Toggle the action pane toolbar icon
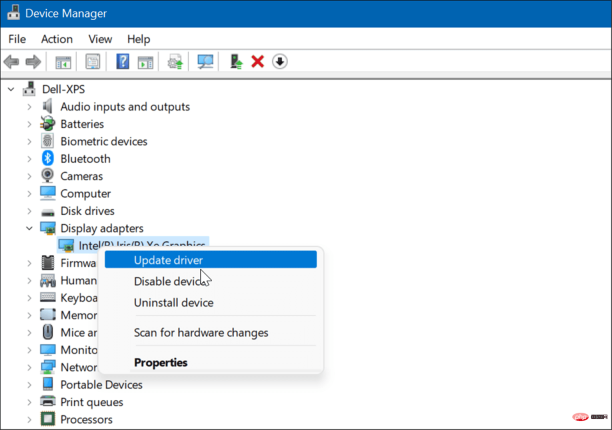Screen dimensions: 612x430 pos(145,62)
